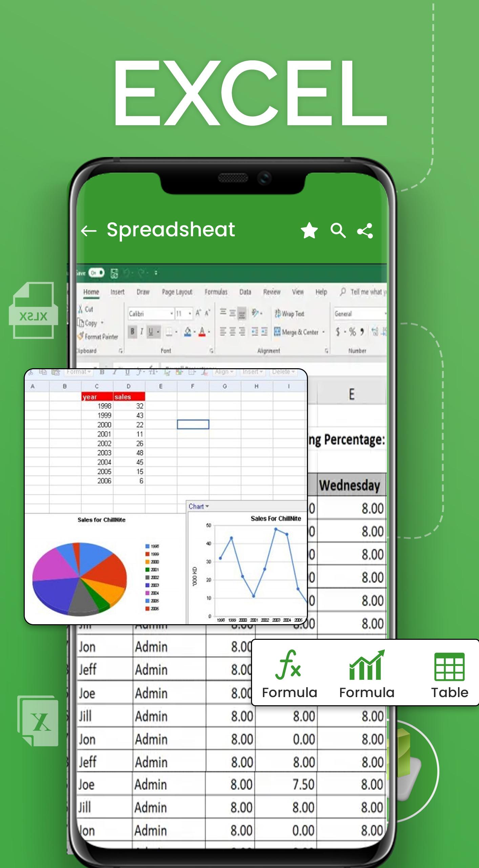479x868 pixels.
Task: Click the Tell me what search box
Action: point(363,292)
